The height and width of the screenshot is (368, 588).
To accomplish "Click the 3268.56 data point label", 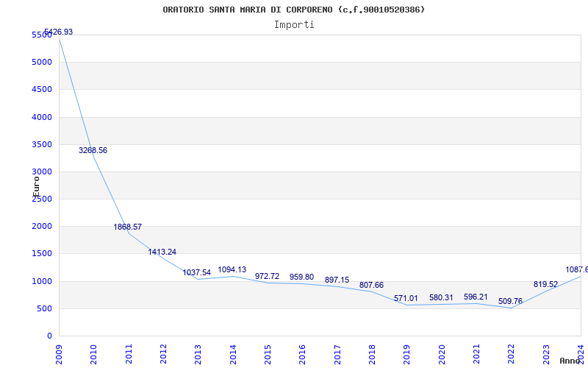I will click(93, 150).
